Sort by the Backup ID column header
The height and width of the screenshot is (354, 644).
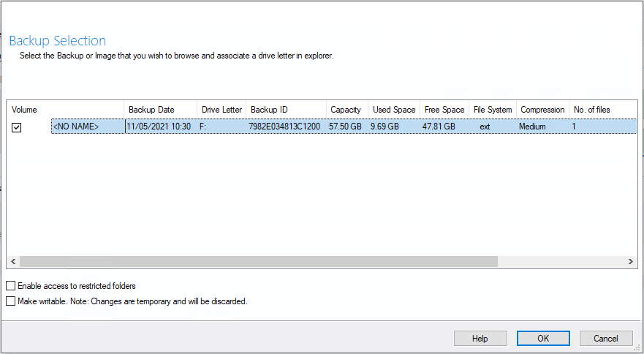[286, 110]
